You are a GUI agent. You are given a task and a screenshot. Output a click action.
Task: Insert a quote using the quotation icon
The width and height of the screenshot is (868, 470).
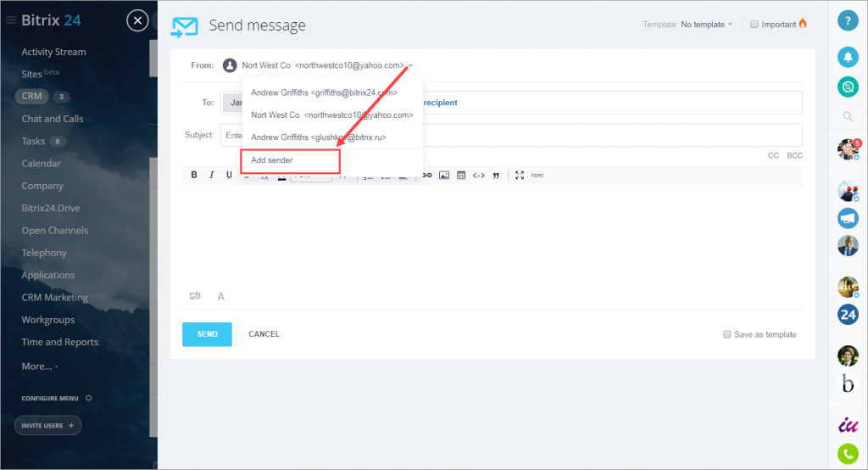(x=496, y=175)
